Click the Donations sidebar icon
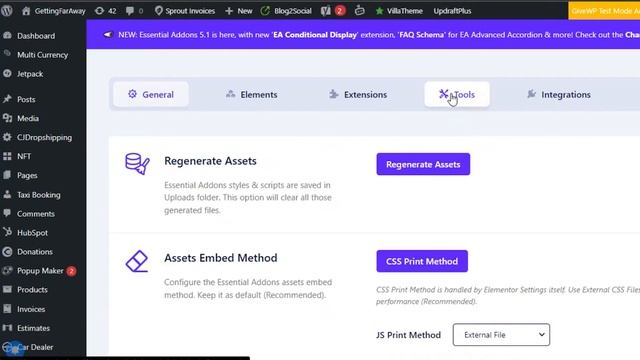This screenshot has height=360, width=640. 7,251
